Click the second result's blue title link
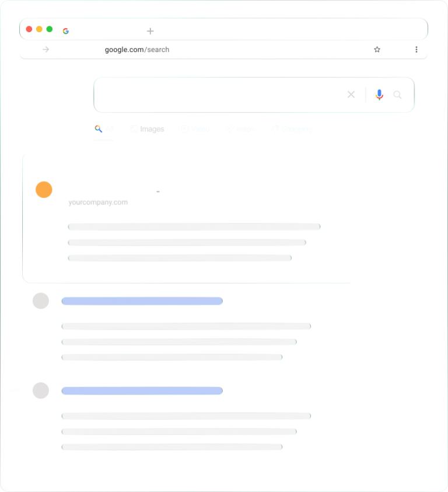This screenshot has width=448, height=492. tap(142, 301)
